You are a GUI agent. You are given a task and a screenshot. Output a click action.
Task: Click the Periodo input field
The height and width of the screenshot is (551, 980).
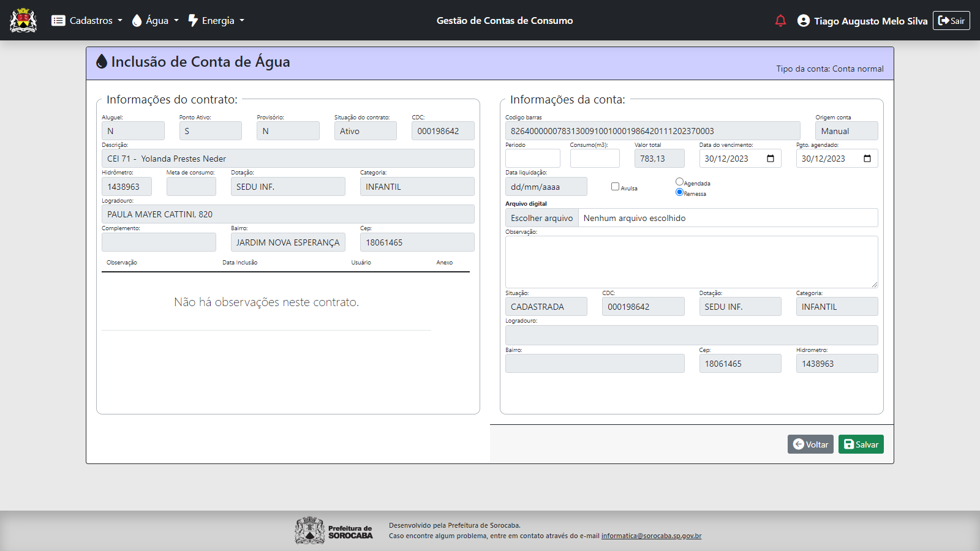(x=533, y=159)
